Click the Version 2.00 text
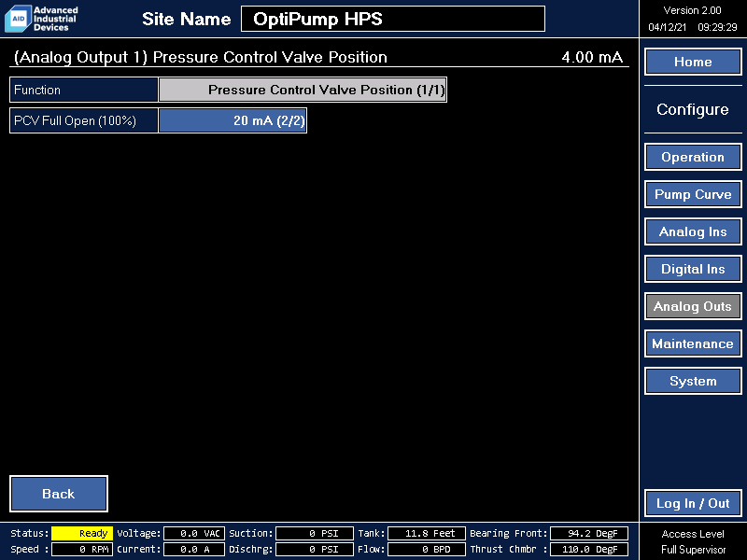Screen dimensions: 747x560 [692, 10]
